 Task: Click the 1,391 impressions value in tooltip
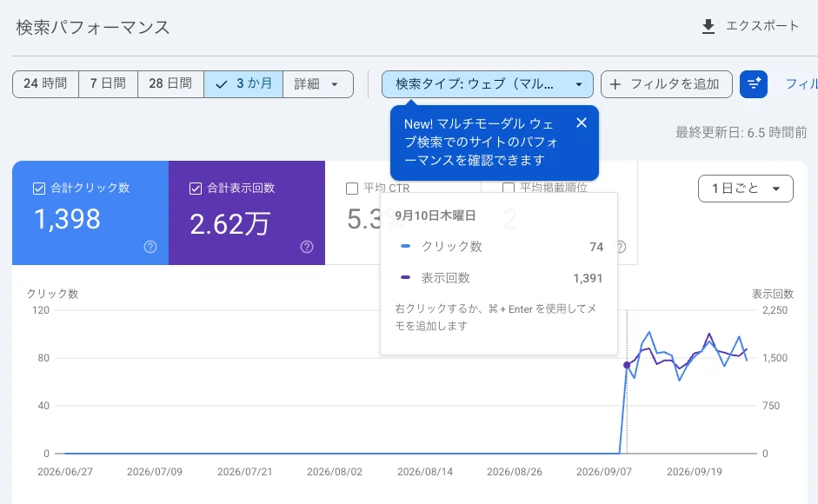click(x=588, y=279)
